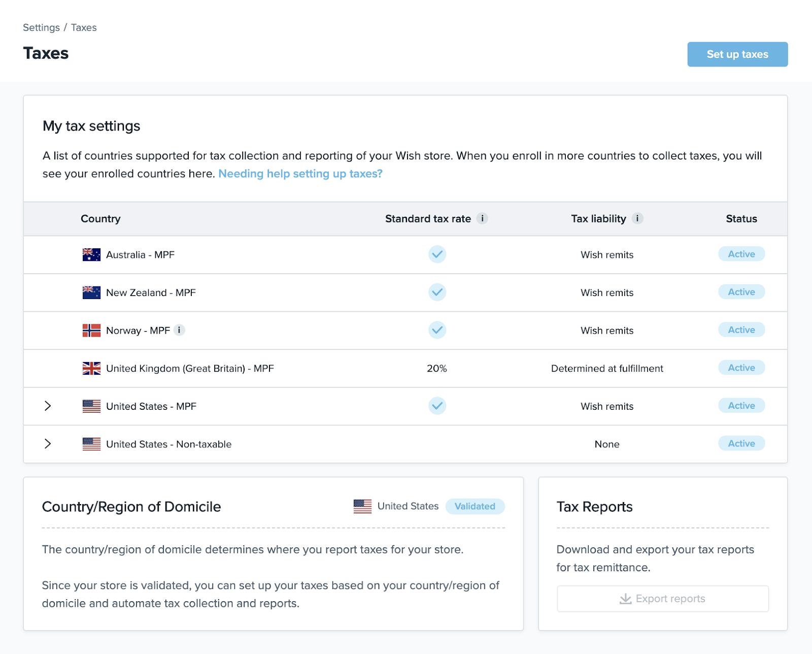This screenshot has width=812, height=654.
Task: Click the Norway flag icon
Action: (x=91, y=331)
